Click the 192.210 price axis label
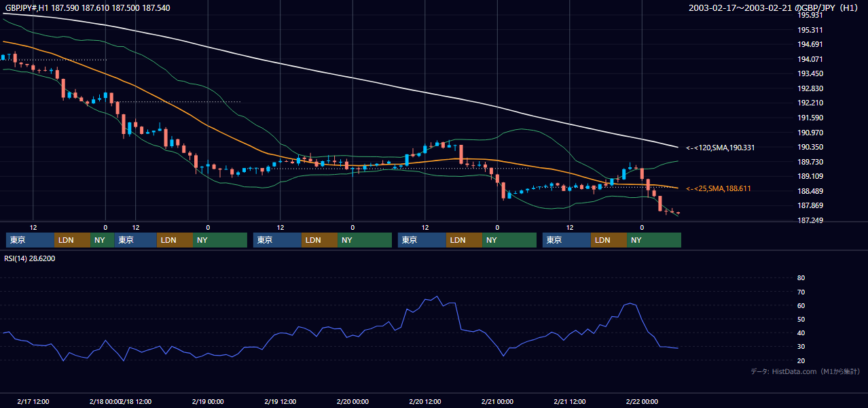 [x=810, y=103]
